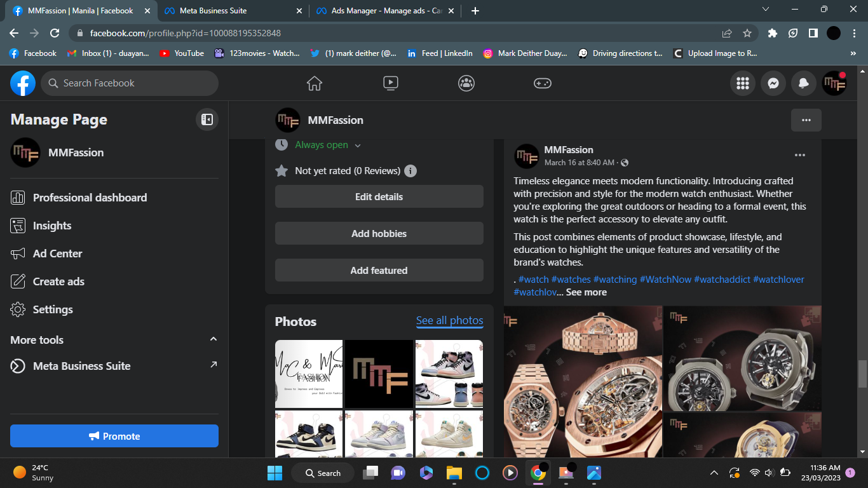Image resolution: width=868 pixels, height=488 pixels.
Task: Click the browser address bar URL
Action: tap(186, 33)
